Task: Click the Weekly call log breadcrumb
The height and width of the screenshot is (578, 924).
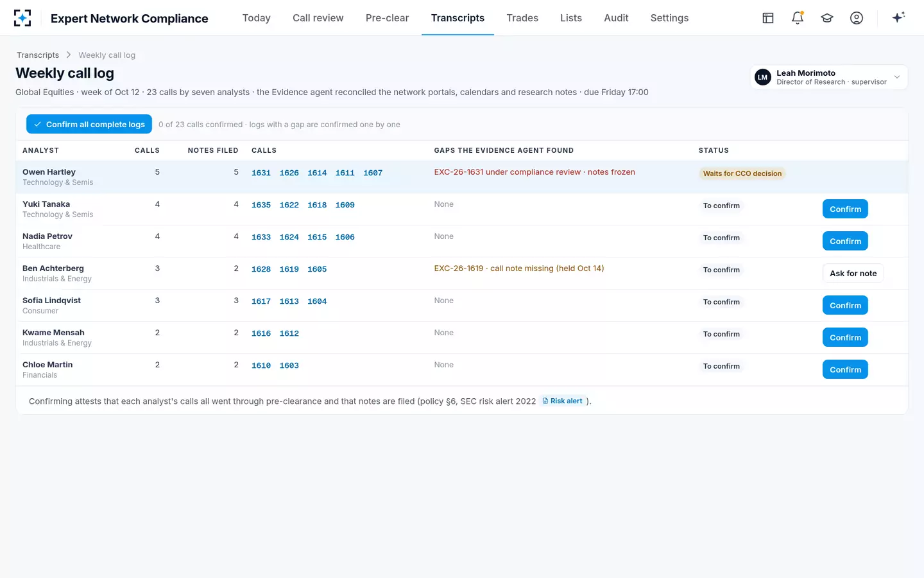Action: (107, 55)
